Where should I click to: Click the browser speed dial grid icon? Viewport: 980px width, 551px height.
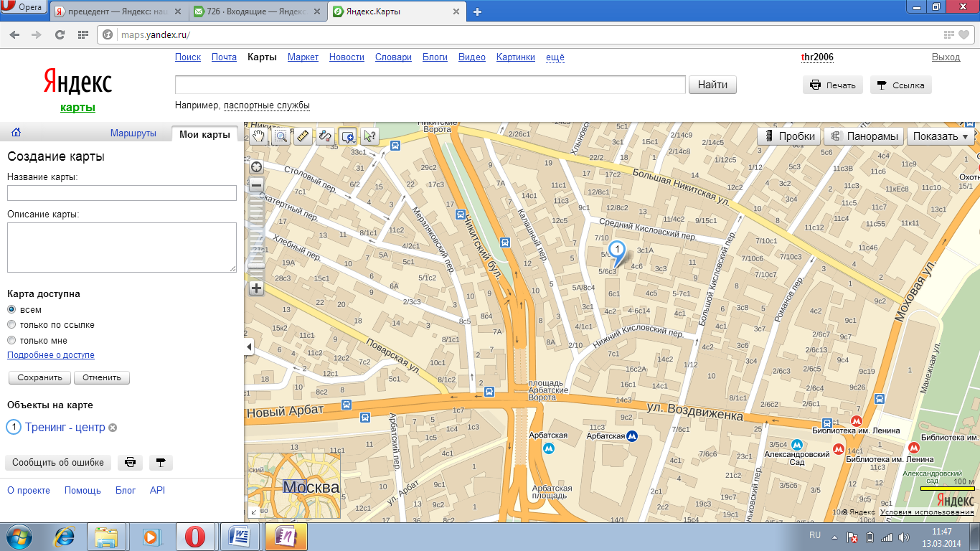(83, 34)
